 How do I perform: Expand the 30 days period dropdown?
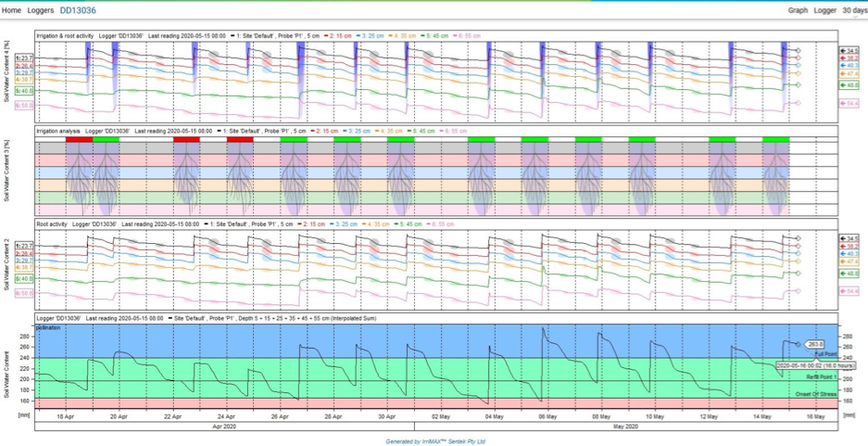[853, 10]
